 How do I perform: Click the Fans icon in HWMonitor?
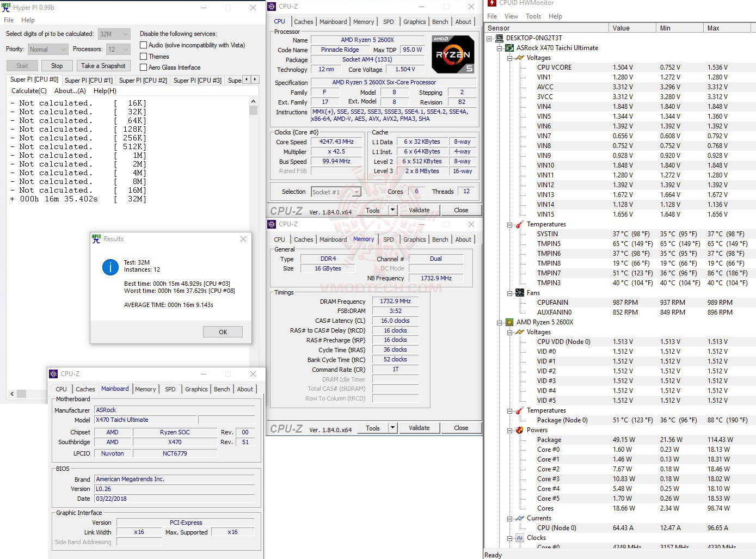point(520,293)
